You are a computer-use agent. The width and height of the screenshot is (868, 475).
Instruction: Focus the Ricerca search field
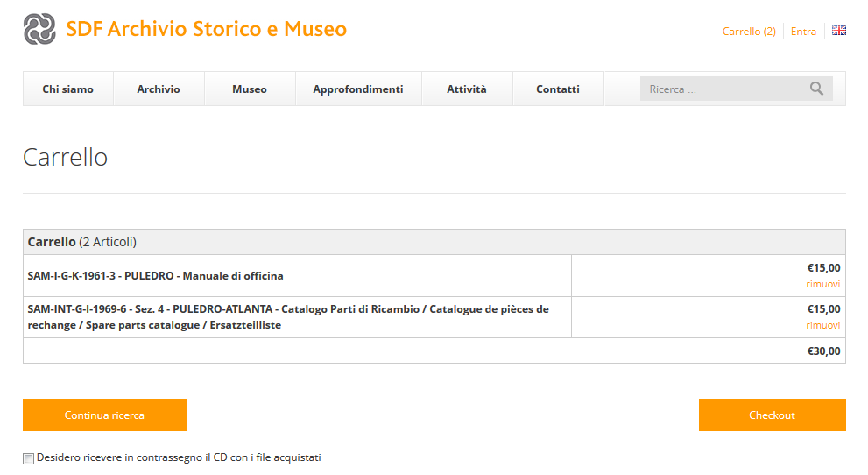(723, 89)
